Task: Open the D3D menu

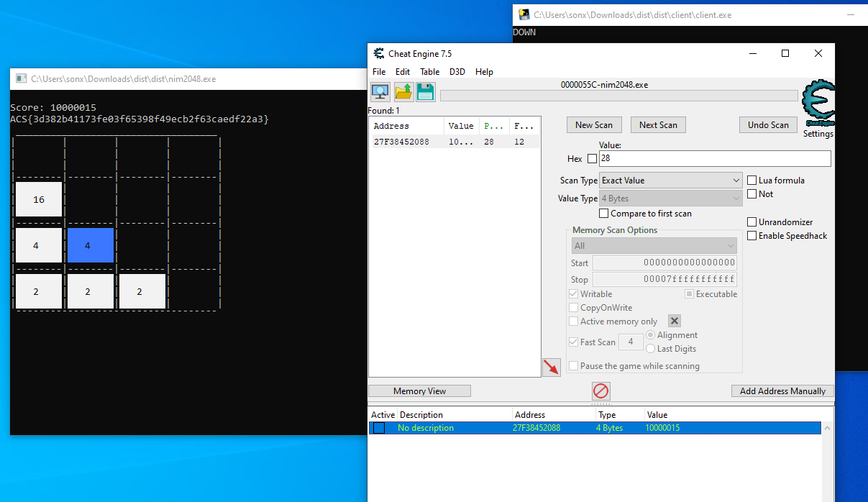Action: [457, 72]
